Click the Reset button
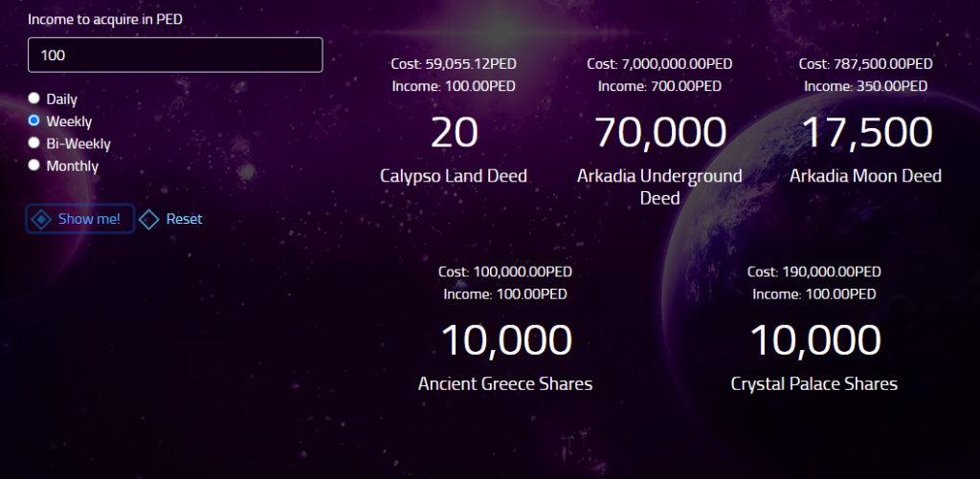The image size is (980, 479). point(170,219)
